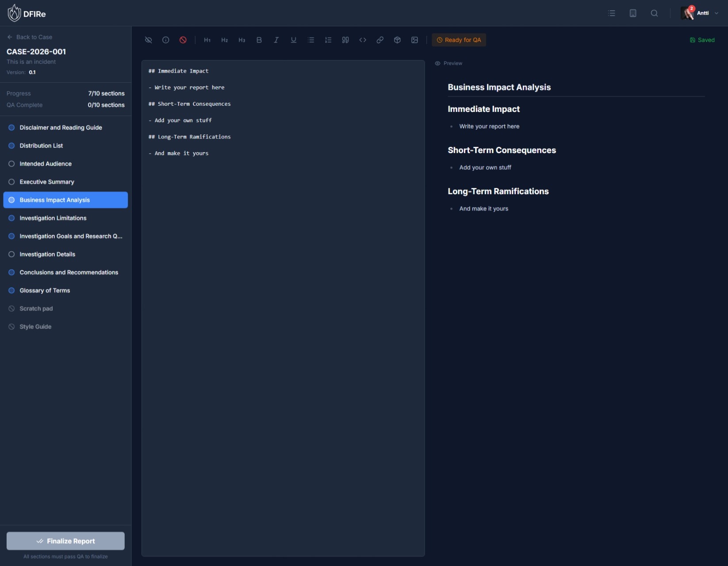The height and width of the screenshot is (566, 728).
Task: Open search from the top bar
Action: 654,13
